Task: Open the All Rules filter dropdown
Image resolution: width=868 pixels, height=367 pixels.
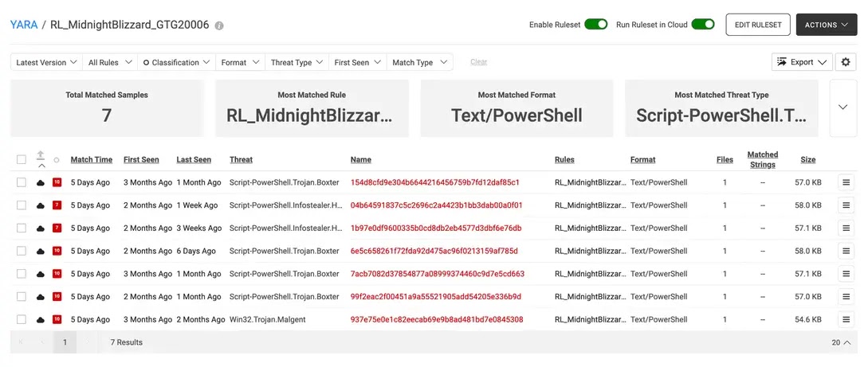Action: (x=110, y=62)
